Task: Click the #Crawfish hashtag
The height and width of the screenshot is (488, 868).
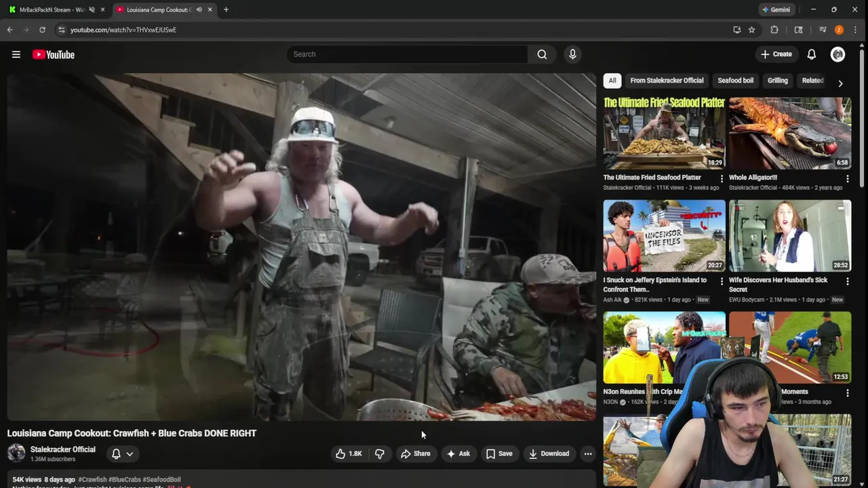Action: (92, 479)
